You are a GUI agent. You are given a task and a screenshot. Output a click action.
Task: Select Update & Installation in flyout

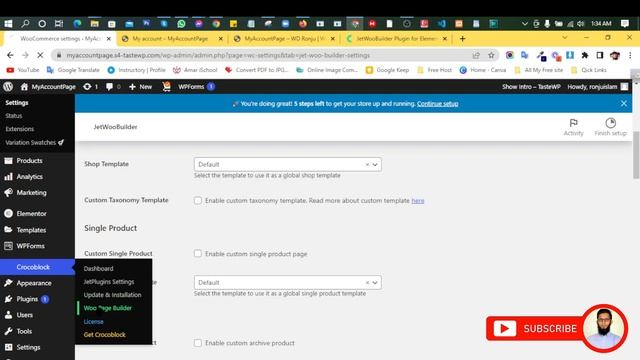(112, 295)
